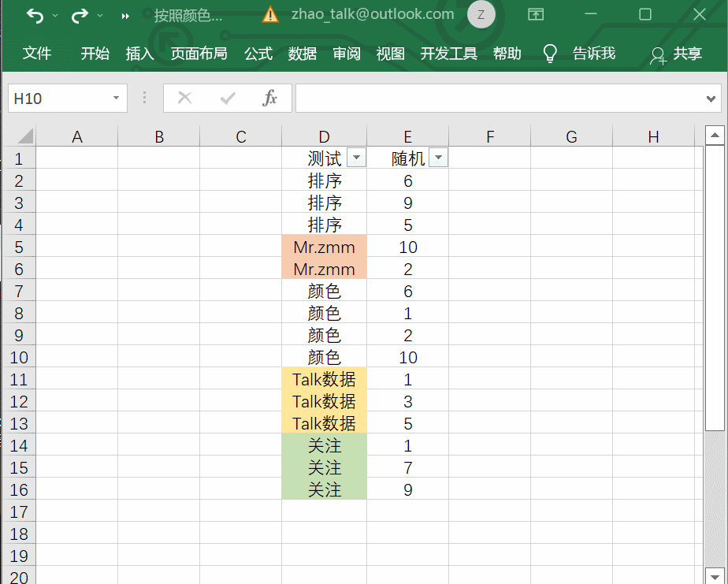Select the Talk数据 cell in row 13
The width and height of the screenshot is (728, 584).
(x=324, y=423)
